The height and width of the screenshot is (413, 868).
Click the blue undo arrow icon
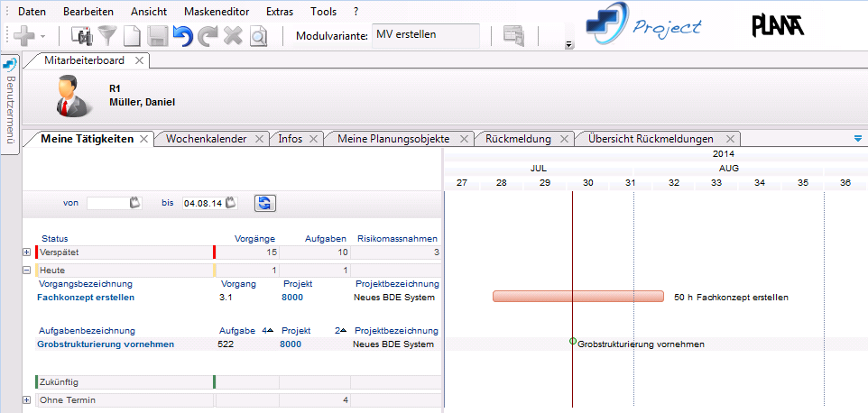coord(182,36)
